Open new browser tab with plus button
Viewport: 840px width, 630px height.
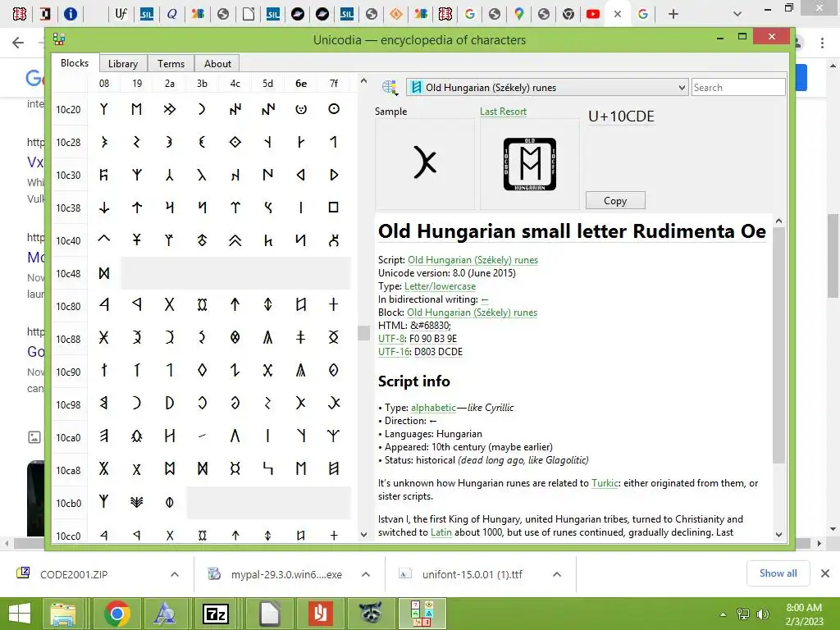(673, 14)
